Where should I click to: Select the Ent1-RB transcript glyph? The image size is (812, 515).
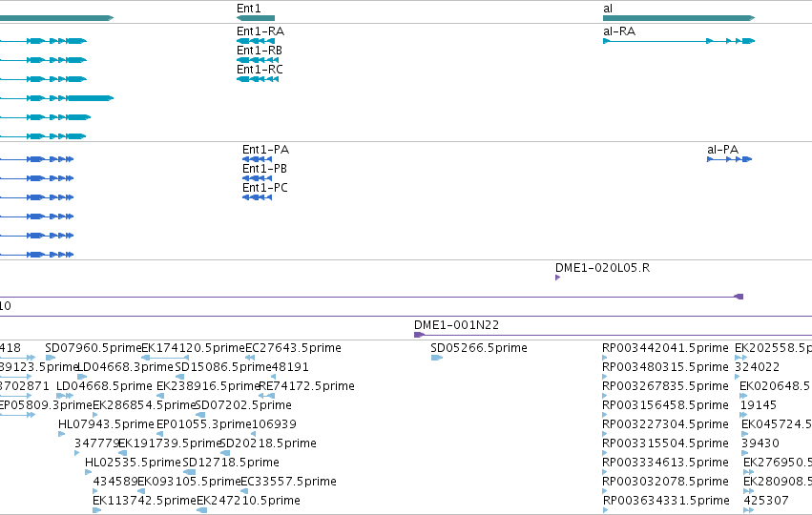pyautogui.click(x=258, y=60)
